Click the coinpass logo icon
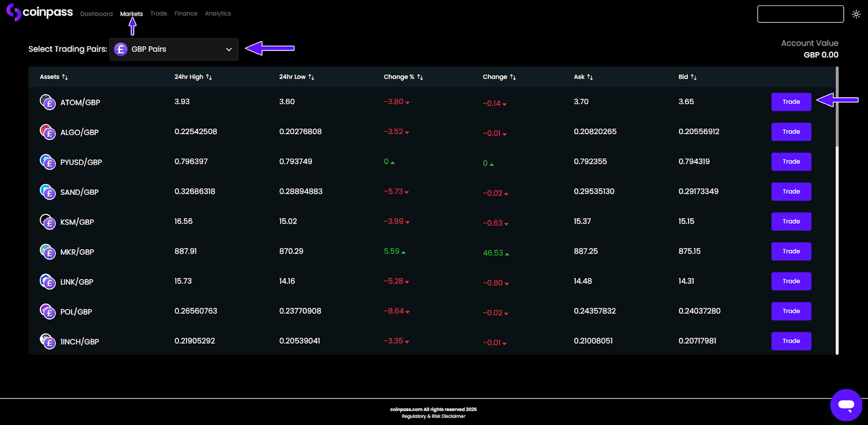The height and width of the screenshot is (425, 868). pyautogui.click(x=14, y=12)
